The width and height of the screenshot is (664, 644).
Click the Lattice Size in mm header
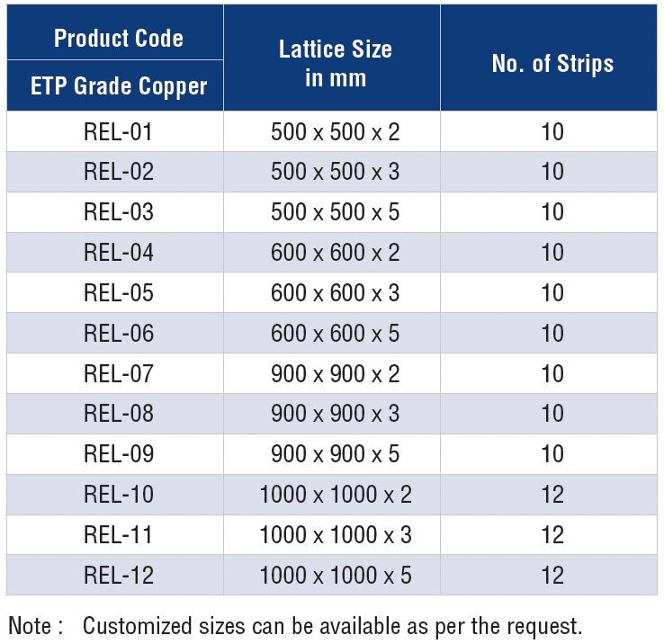pos(335,63)
